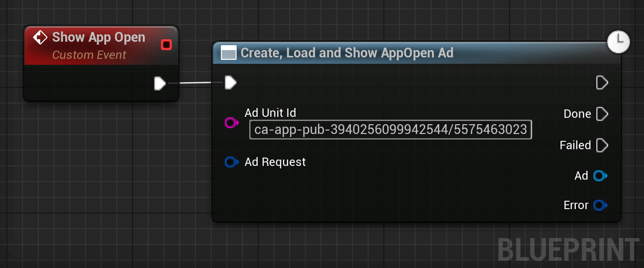Screen dimensions: 644x268
Task: Click the unlabeled top execution output pin
Action: (602, 82)
